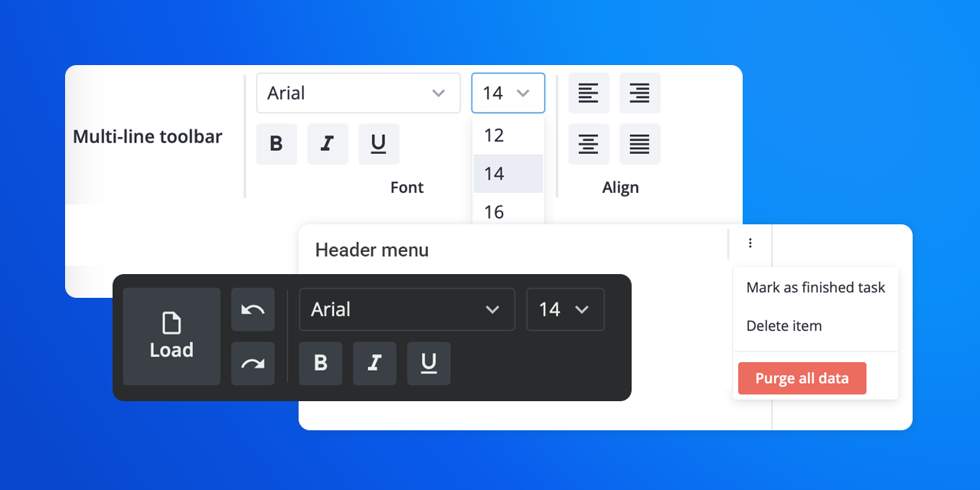Click the Font group label
980x490 pixels.
click(x=407, y=188)
